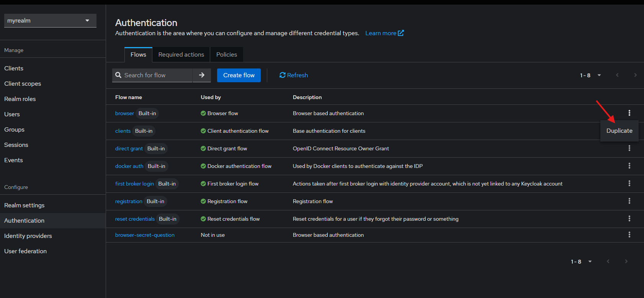Switch to the Required actions tab
The image size is (644, 298).
tap(181, 55)
